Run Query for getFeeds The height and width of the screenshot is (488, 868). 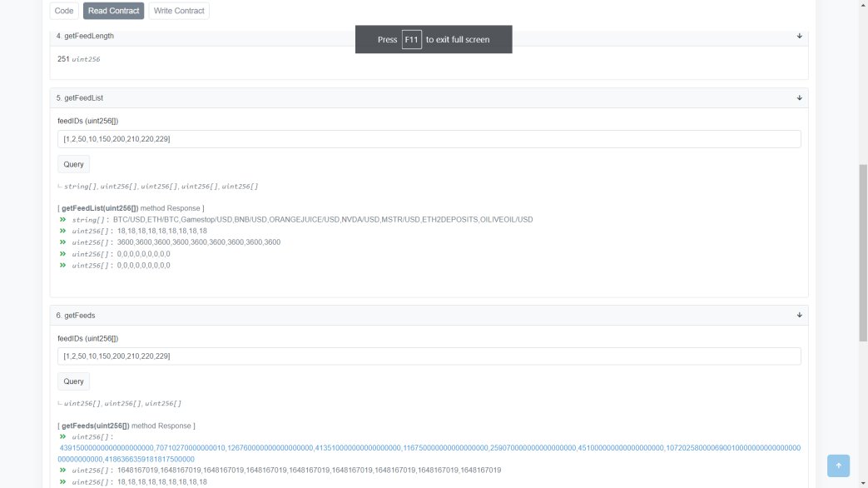[73, 381]
